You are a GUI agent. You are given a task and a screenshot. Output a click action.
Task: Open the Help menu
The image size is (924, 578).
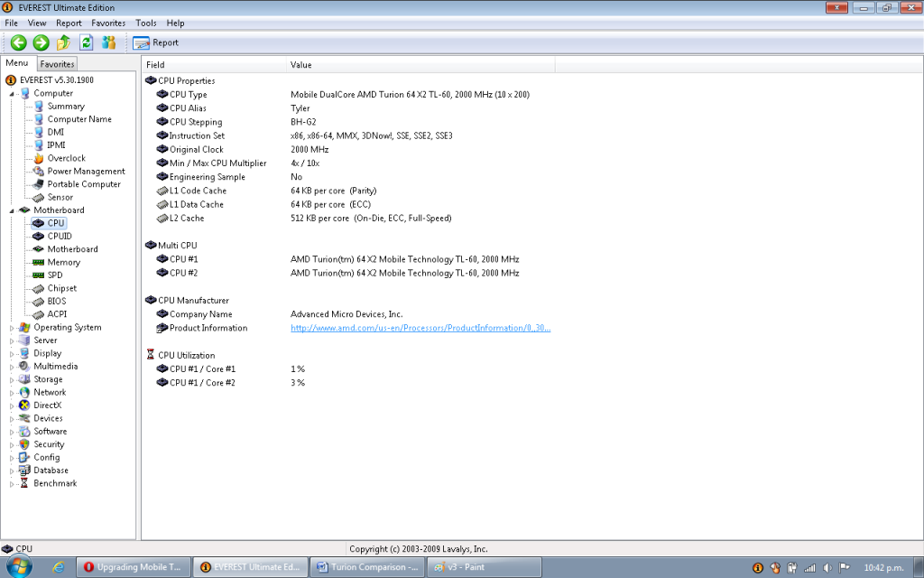tap(176, 23)
